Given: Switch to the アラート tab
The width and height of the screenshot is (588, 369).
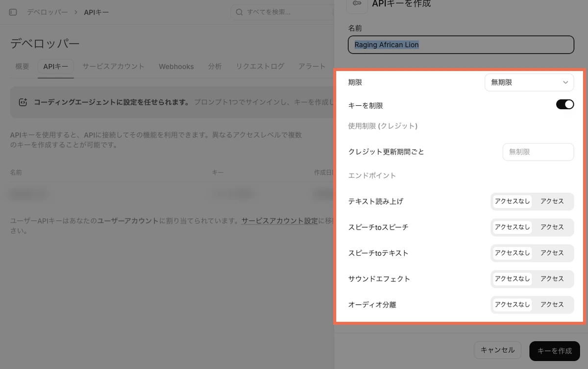Looking at the screenshot, I should pyautogui.click(x=312, y=66).
